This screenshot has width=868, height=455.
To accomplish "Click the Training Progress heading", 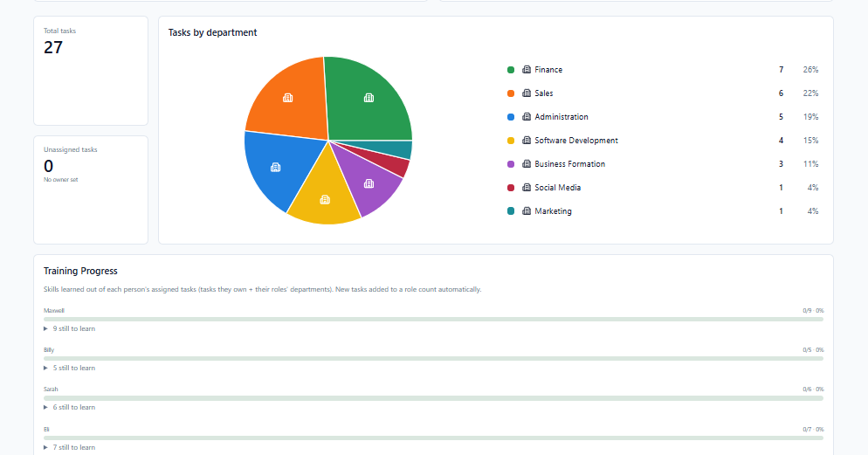I will [x=81, y=271].
